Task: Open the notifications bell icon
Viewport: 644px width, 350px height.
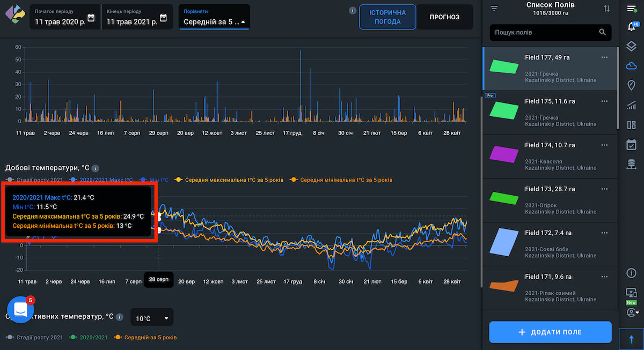Action: tap(631, 27)
